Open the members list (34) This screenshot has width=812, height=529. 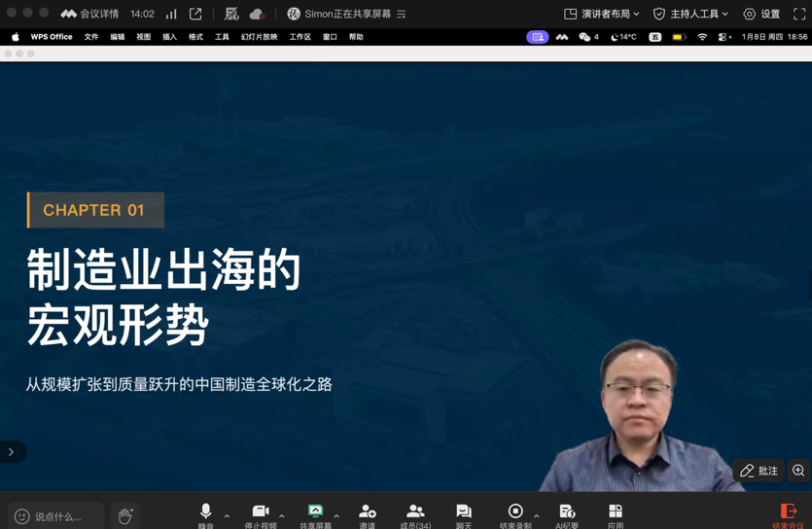tap(415, 512)
